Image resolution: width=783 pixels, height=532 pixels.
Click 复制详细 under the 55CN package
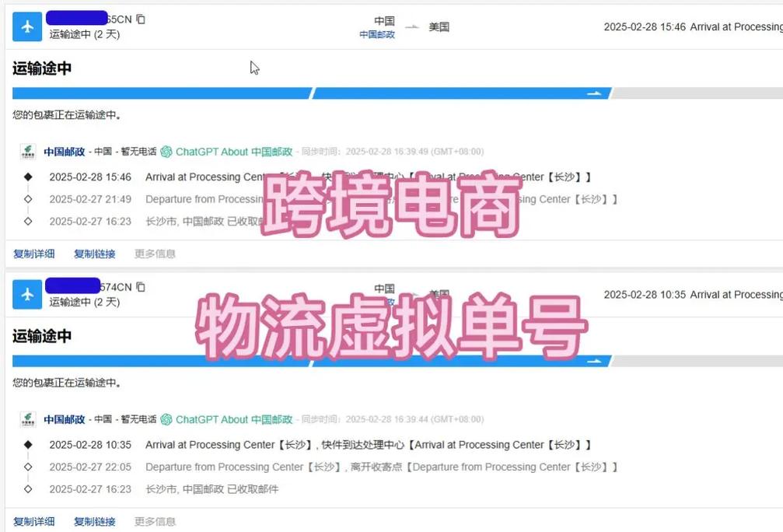click(34, 254)
